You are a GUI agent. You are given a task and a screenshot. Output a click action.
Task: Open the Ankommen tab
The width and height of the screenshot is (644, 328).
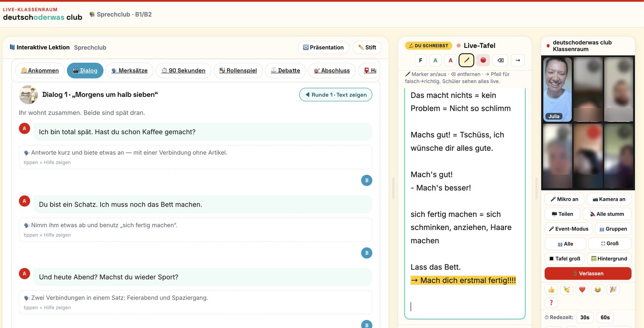coord(40,71)
